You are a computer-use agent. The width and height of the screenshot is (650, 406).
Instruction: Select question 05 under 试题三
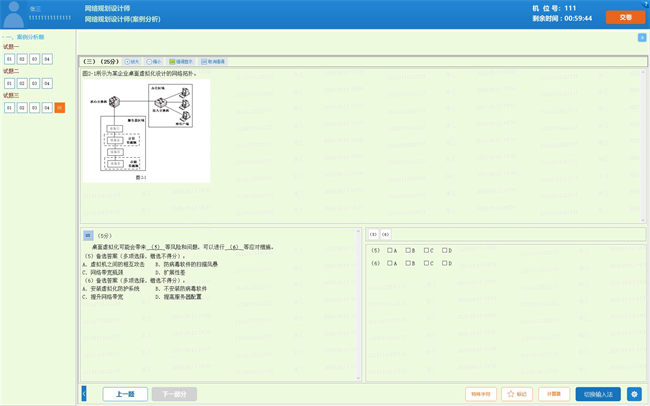tap(59, 108)
